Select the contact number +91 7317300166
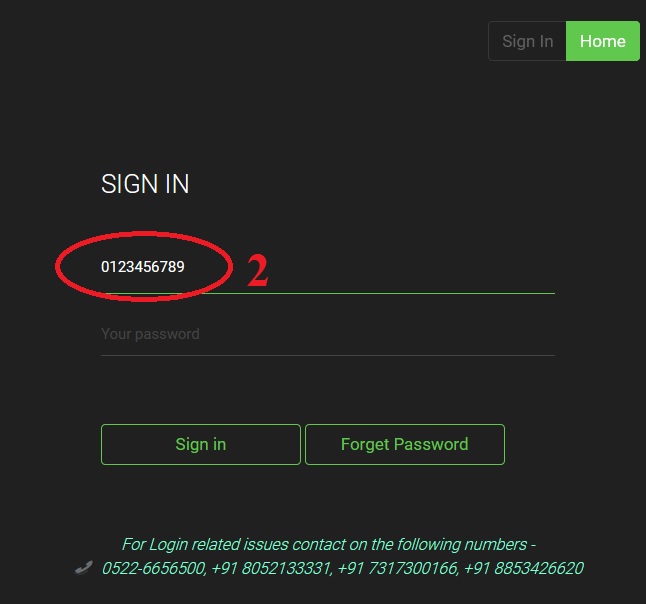The image size is (646, 604). click(x=397, y=568)
